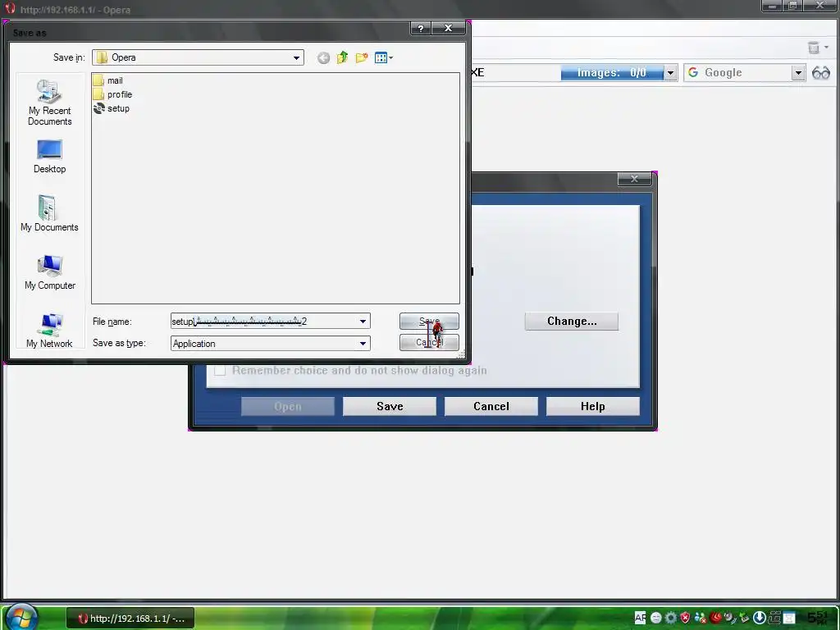Click the Opera taskbar button 192.168.1.1
Screen dimensions: 840x630
tap(130, 619)
